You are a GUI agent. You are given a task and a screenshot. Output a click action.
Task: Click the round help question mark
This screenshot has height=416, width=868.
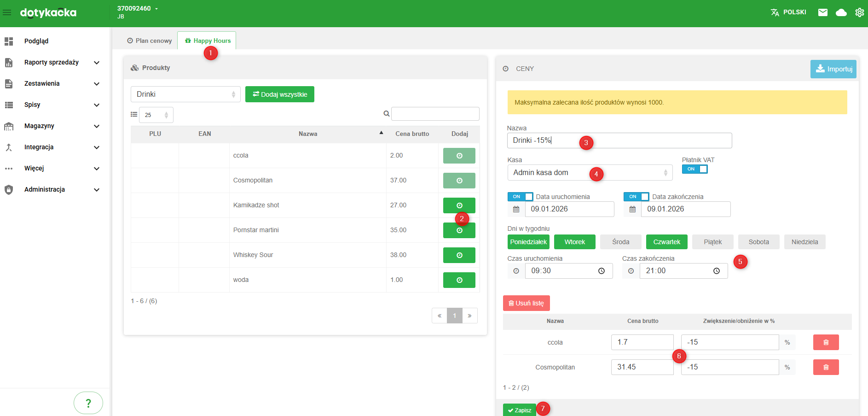[x=88, y=403]
